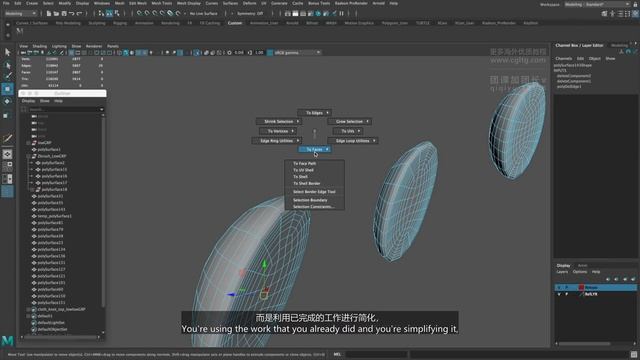The height and width of the screenshot is (360, 640).
Task: Select the arrow Select tool in toolbox
Action: click(x=7, y=52)
